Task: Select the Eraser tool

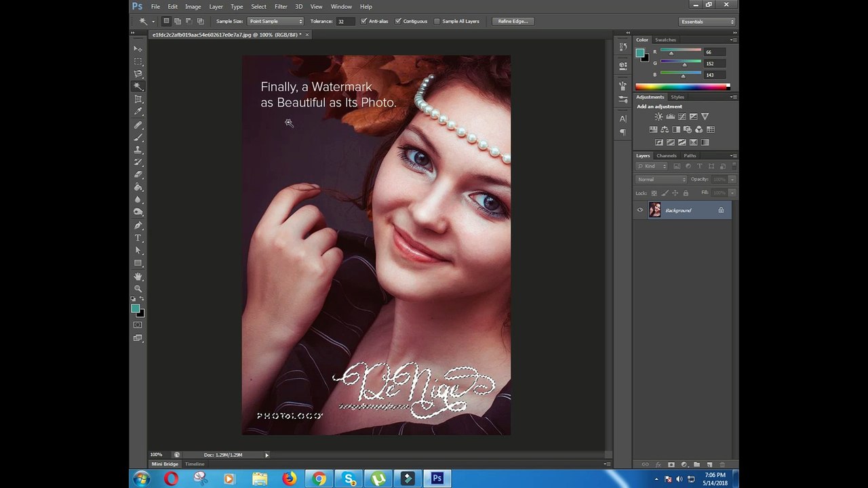Action: [138, 175]
